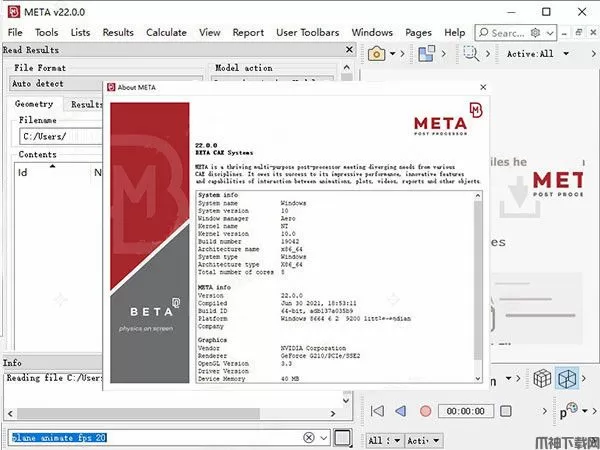Open the Results menu
Image resolution: width=600 pixels, height=450 pixels.
pos(118,32)
